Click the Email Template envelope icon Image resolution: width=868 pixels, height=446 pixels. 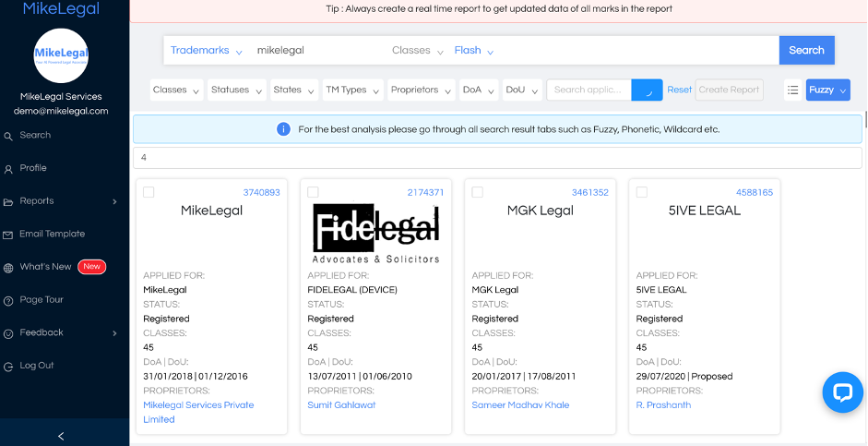click(x=8, y=235)
